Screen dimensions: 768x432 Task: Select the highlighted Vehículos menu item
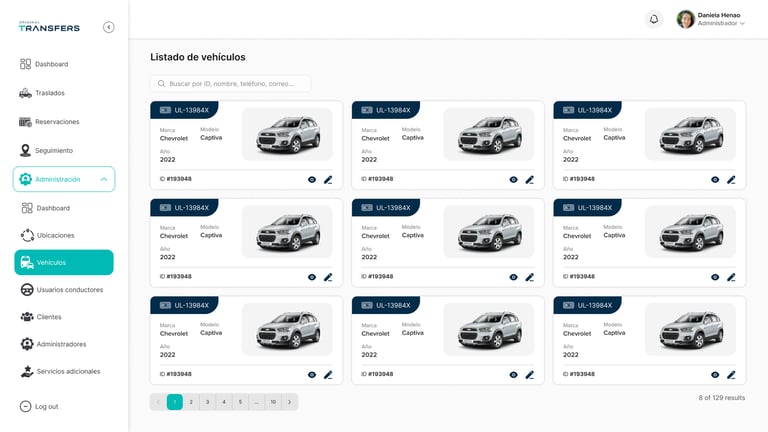point(64,263)
